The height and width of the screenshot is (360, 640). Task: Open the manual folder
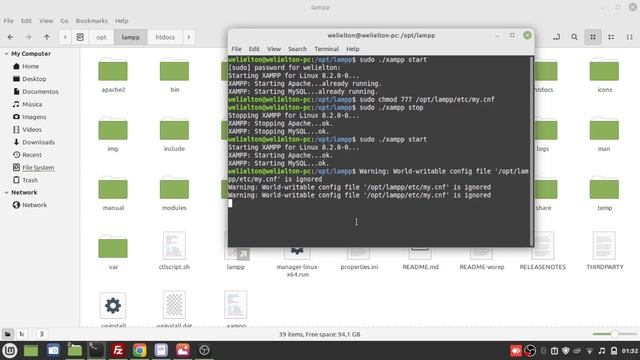pos(113,193)
